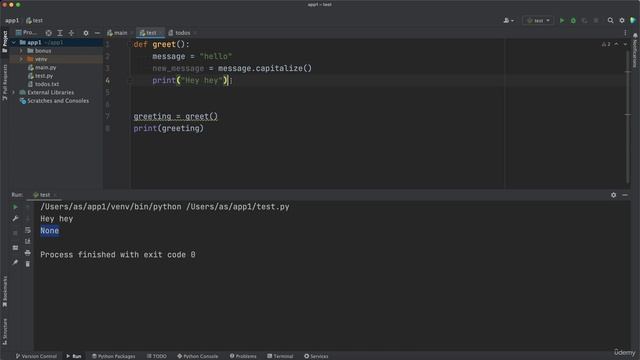Click the JetBrains Toolbox colorful icon
Viewport: 640px width, 360px height.
633,20
